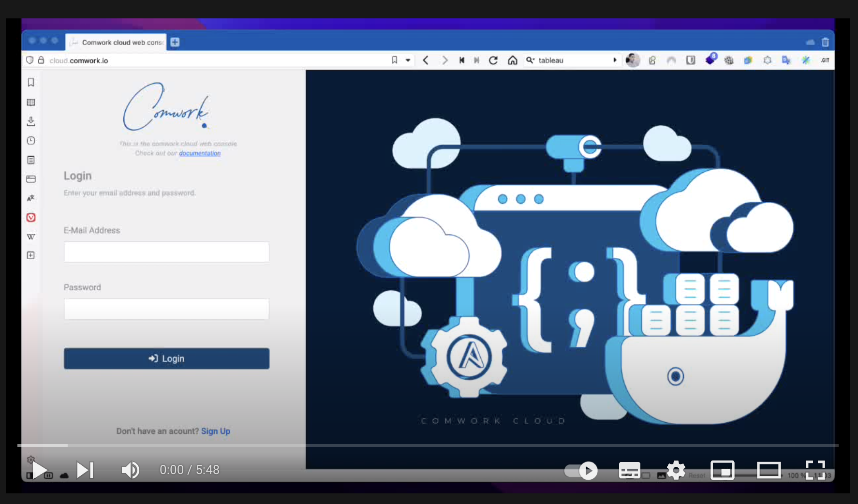Screen dimensions: 858x504
Task: Open the address bar dropdown arrow
Action: pyautogui.click(x=408, y=60)
